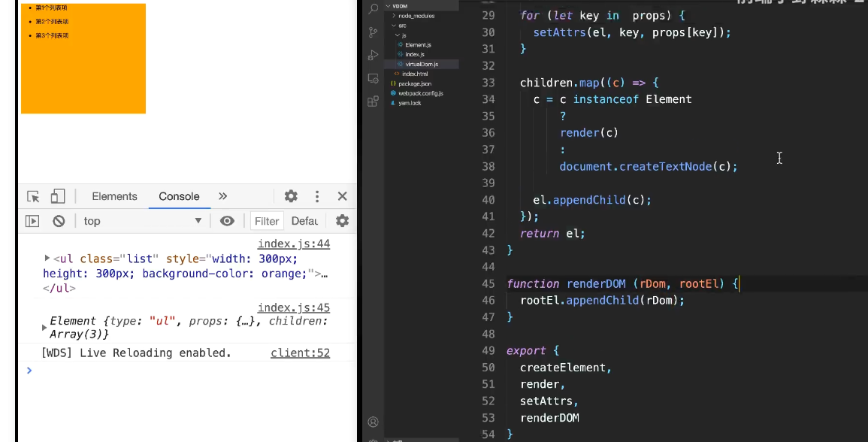Click the index.html file icon
This screenshot has height=442, width=868.
pyautogui.click(x=396, y=74)
